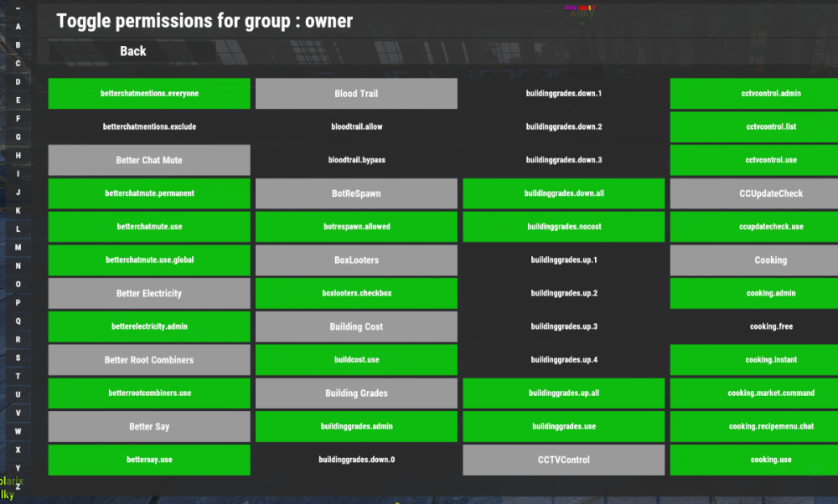Screen dimensions: 838x504
Task: Disable cooking.market.command permission
Action: pyautogui.click(x=770, y=393)
